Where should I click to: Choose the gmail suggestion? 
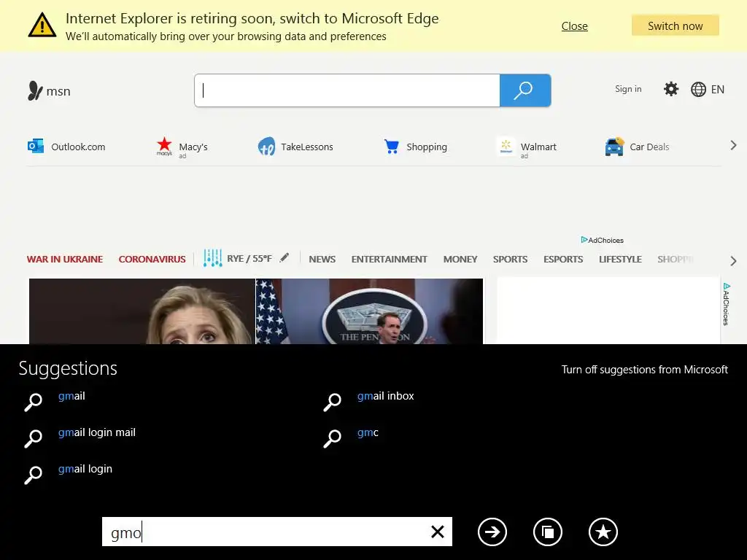[71, 396]
